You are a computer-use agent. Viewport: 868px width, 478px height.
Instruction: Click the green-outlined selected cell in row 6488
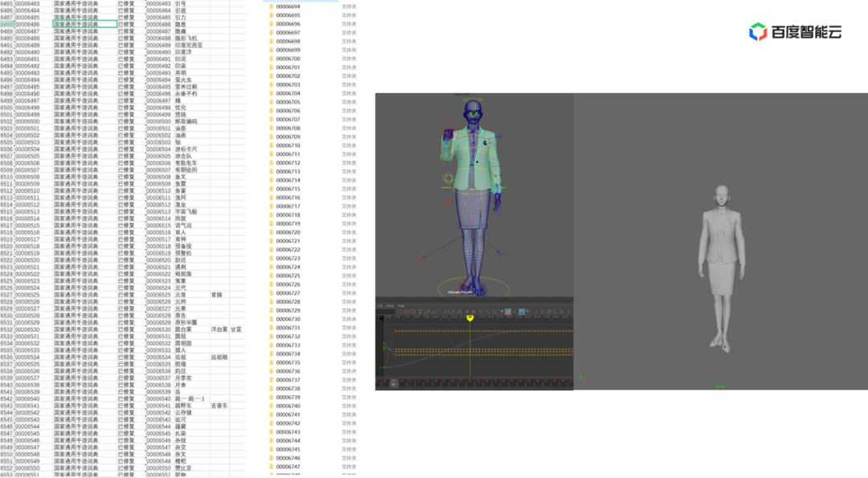[84, 24]
